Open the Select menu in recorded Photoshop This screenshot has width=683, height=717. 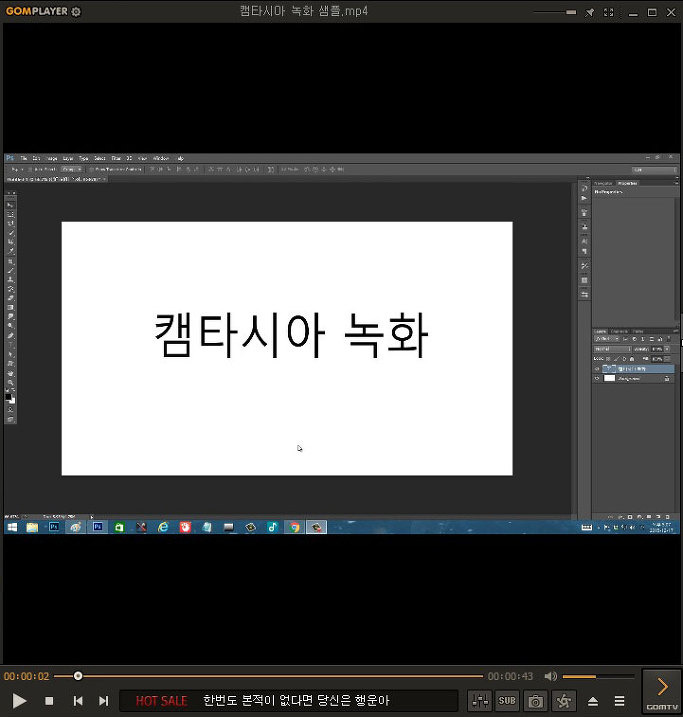(x=100, y=158)
